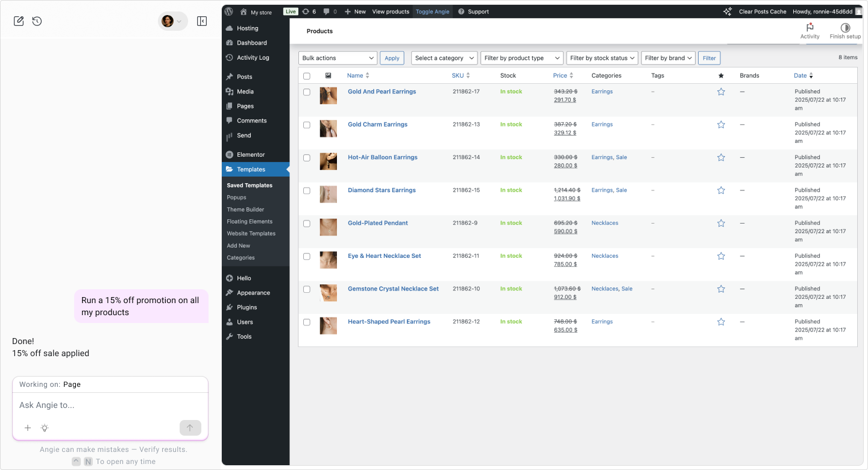Click Toggle Angie in the admin bar
Viewport: 868px width, 470px height.
[x=432, y=11]
